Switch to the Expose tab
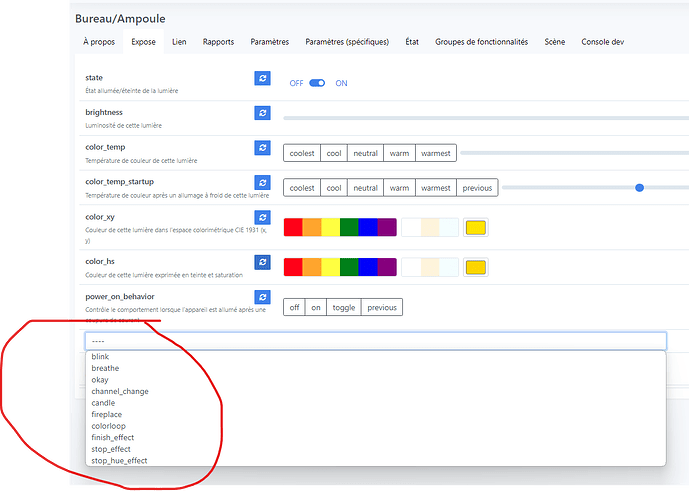Viewport: 689px width, 491px height. pos(143,42)
